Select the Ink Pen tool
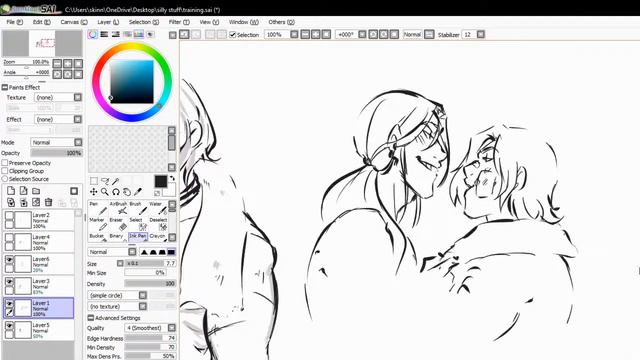Image resolution: width=640 pixels, height=360 pixels. click(x=138, y=237)
